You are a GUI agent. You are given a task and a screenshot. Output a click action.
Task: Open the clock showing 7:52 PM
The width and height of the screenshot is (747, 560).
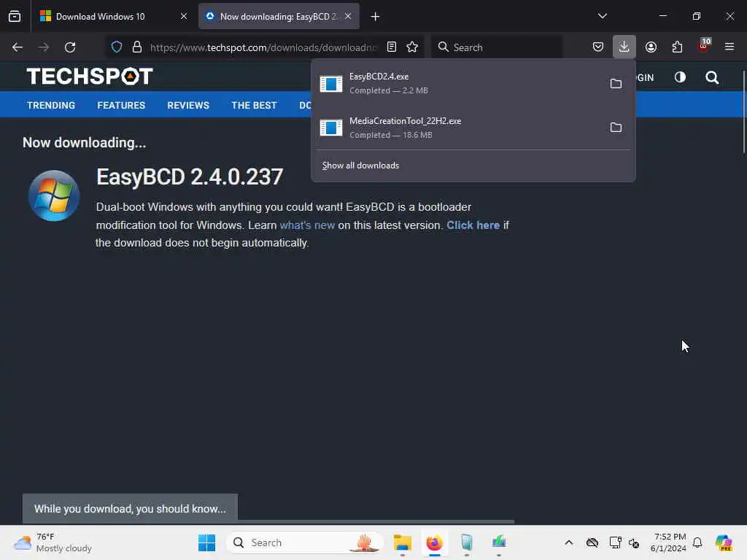pos(668,542)
